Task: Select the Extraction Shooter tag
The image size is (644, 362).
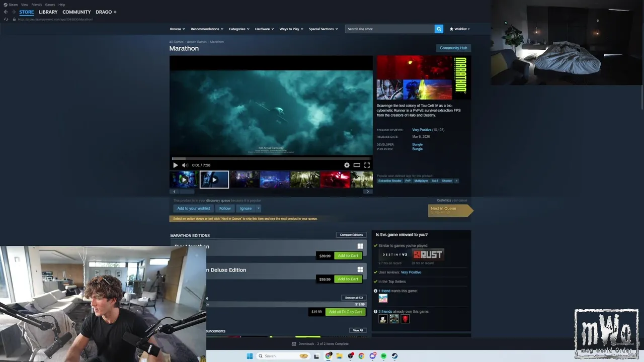Action: (390, 180)
